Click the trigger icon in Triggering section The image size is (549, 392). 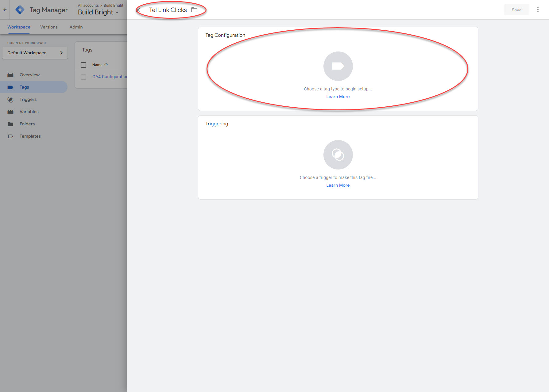(338, 155)
